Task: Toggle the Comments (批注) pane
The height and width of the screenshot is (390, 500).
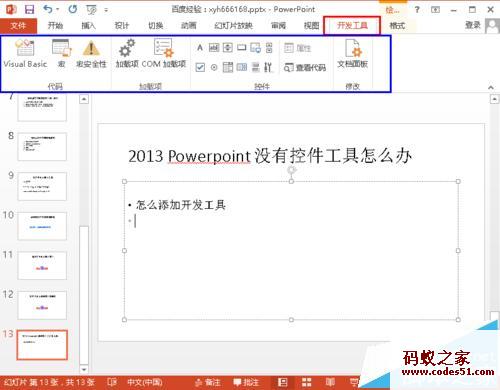Action: 246,382
